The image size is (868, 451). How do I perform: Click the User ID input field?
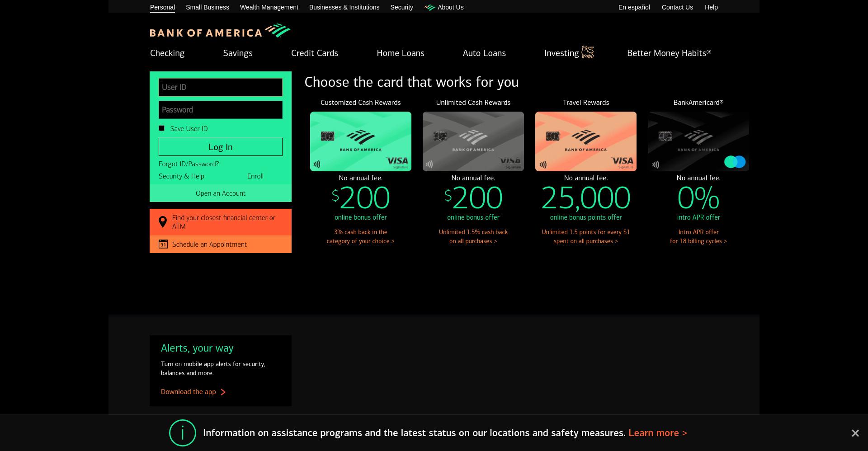[221, 87]
